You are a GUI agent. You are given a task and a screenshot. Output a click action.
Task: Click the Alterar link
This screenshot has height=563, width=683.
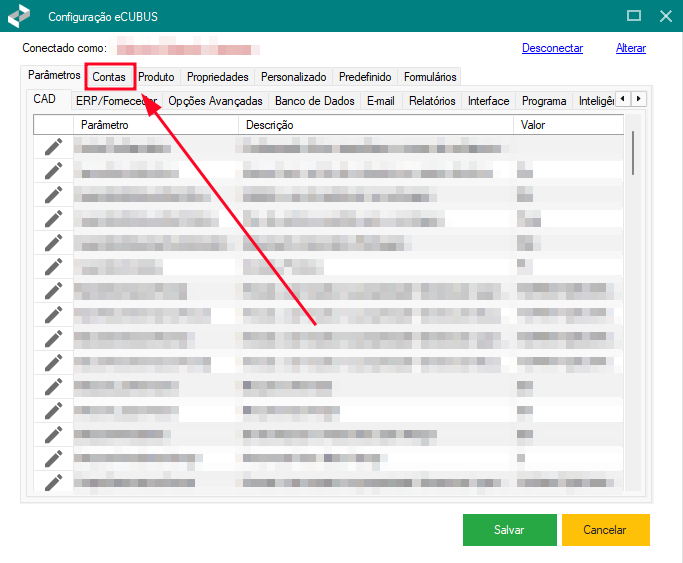click(630, 48)
